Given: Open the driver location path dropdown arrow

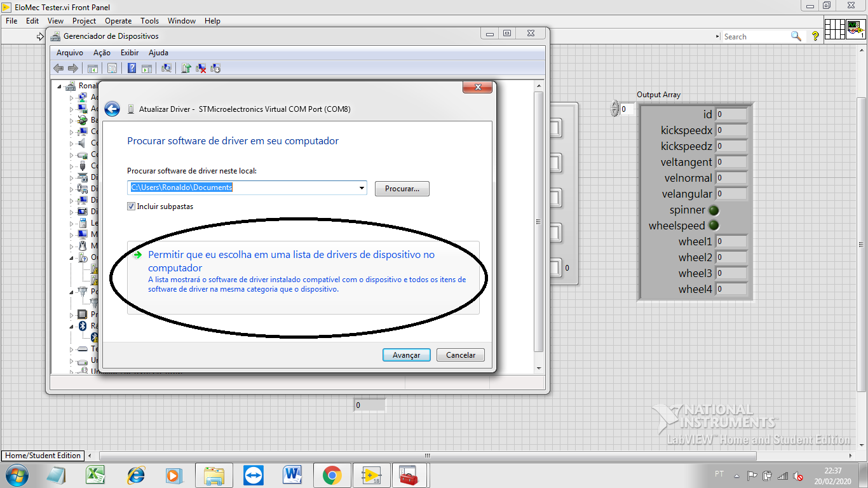Looking at the screenshot, I should pos(362,188).
